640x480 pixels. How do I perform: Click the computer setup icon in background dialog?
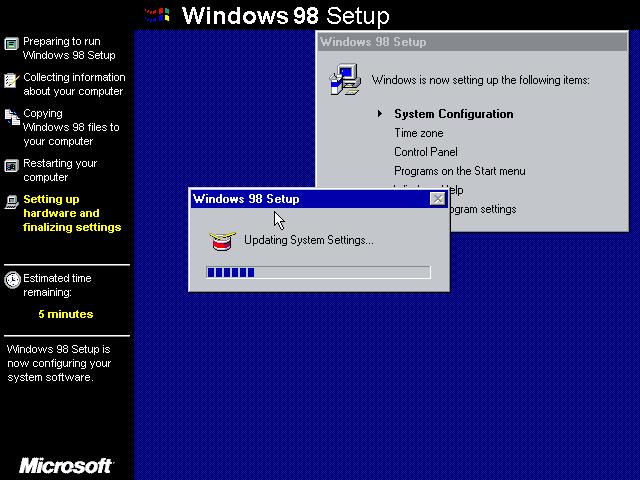tap(345, 80)
